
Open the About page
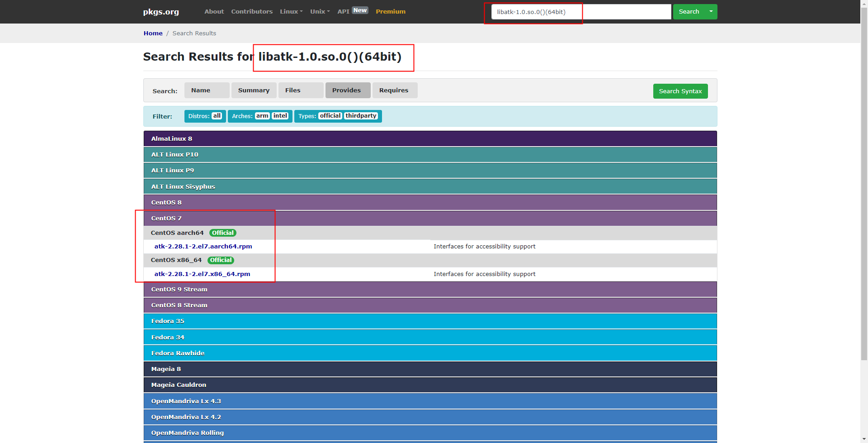click(214, 11)
